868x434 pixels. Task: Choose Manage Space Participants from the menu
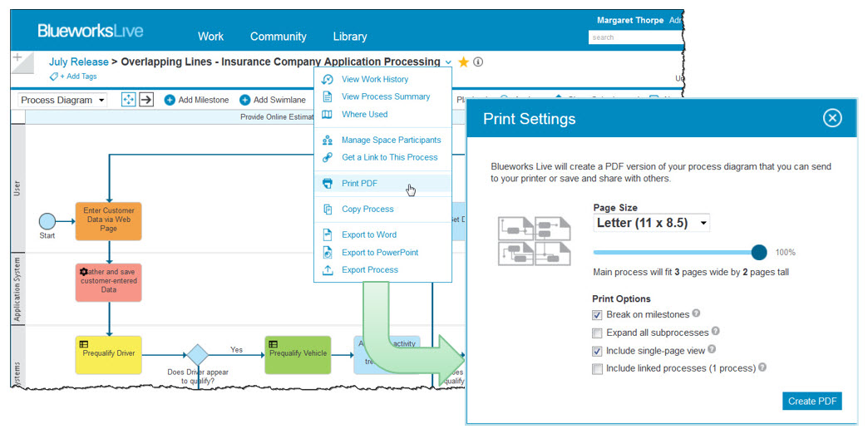click(391, 140)
